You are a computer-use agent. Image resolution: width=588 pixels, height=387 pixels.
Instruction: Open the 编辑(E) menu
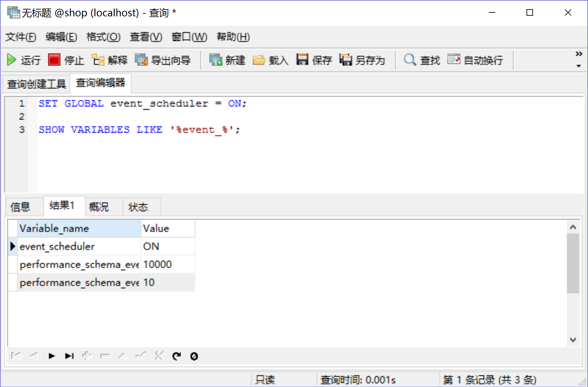click(61, 37)
